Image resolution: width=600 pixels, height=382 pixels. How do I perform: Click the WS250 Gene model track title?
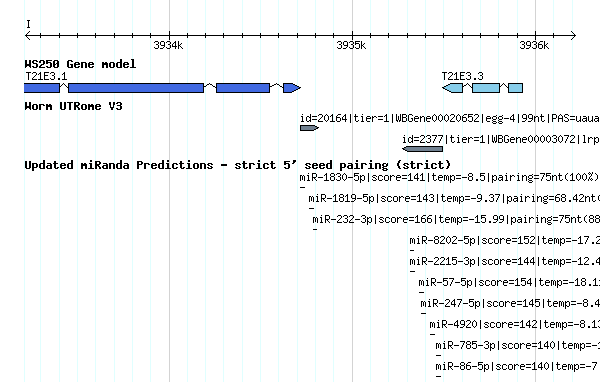(x=80, y=64)
